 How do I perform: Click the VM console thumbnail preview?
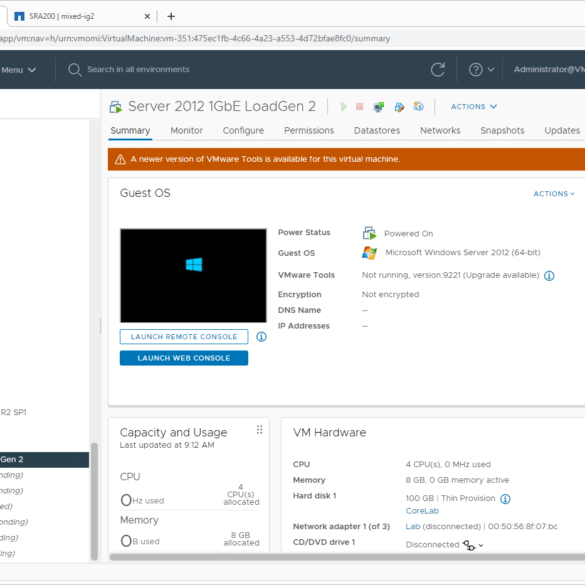[193, 276]
